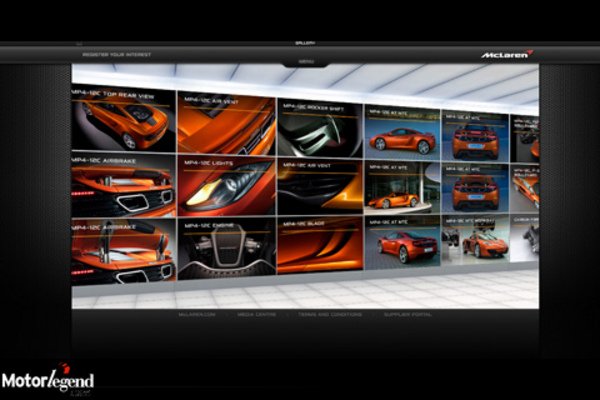The width and height of the screenshot is (600, 400).
Task: Open the At MTC side-profile car thumbnail
Action: tap(402, 132)
